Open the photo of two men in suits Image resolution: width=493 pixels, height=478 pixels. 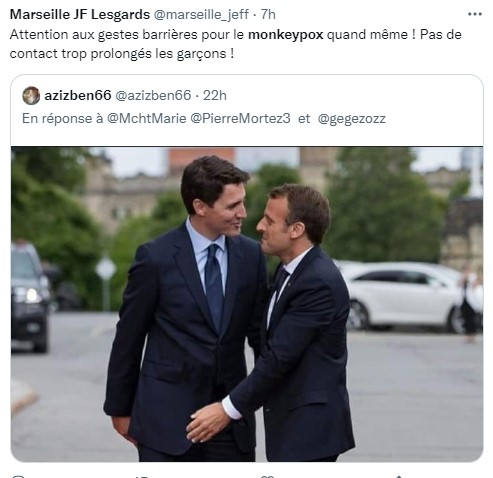point(247,304)
